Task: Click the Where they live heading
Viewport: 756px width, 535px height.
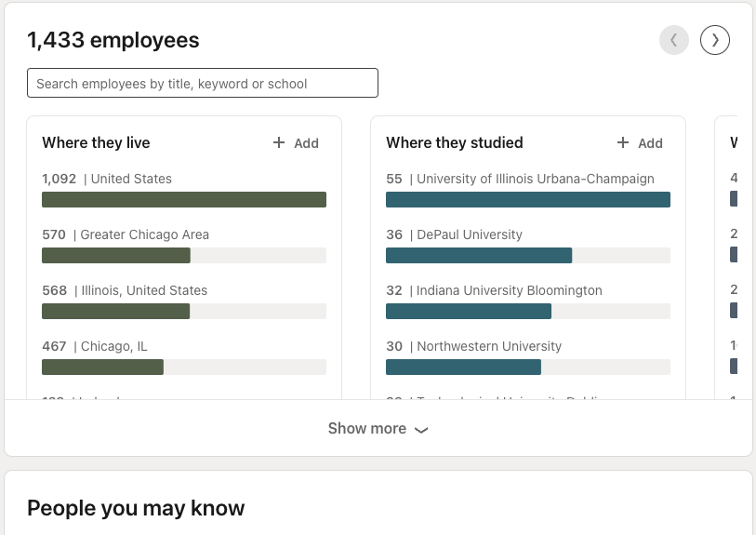Action: point(96,142)
